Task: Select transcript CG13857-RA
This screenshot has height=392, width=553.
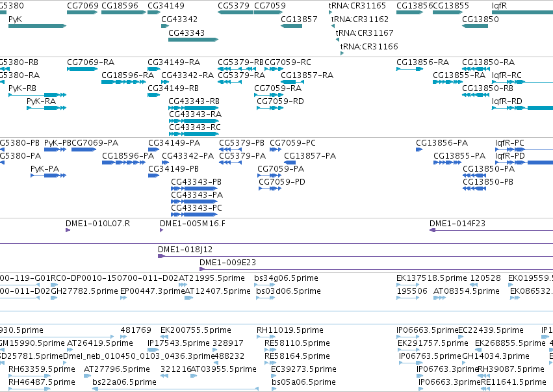Action: [291, 82]
